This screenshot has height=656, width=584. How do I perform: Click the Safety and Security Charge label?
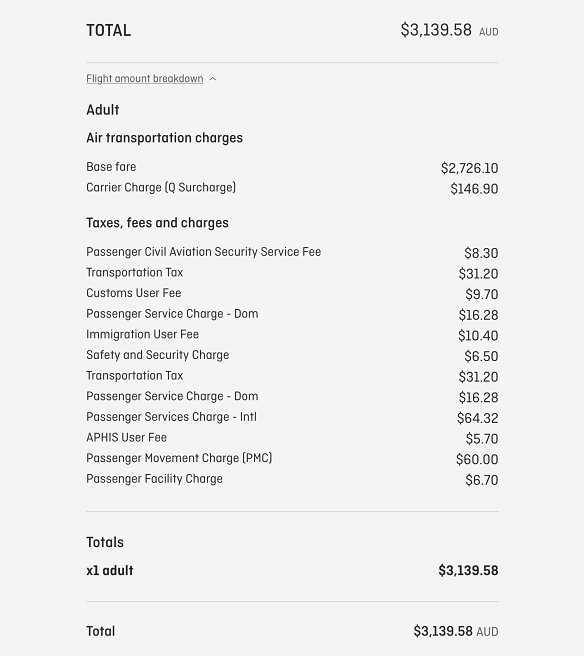coord(158,355)
